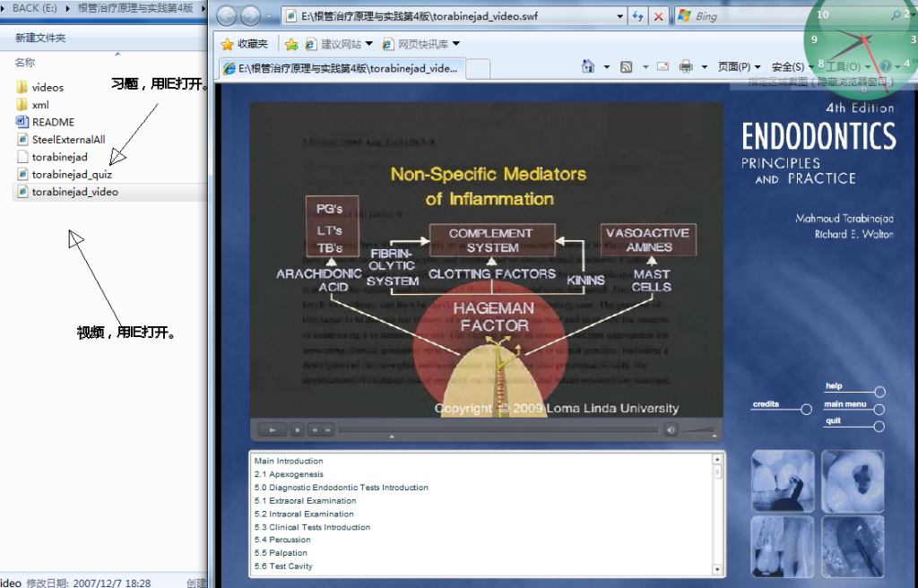Select Main Introduction in video list
The image size is (918, 588).
[x=289, y=461]
